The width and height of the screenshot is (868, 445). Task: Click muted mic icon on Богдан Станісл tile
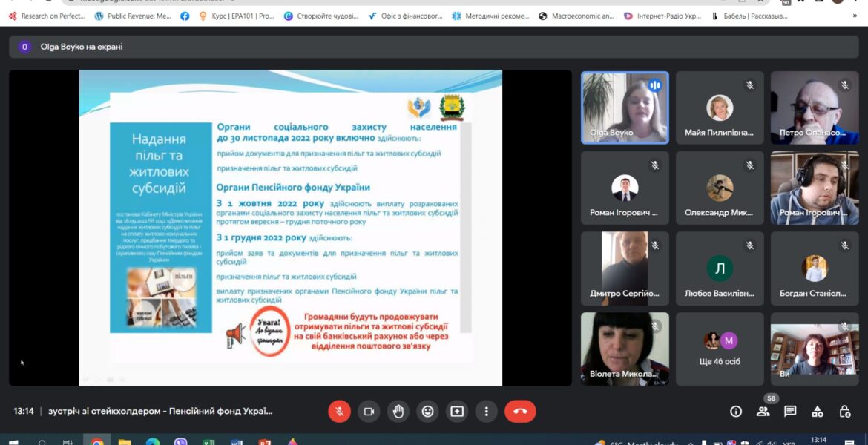(844, 245)
